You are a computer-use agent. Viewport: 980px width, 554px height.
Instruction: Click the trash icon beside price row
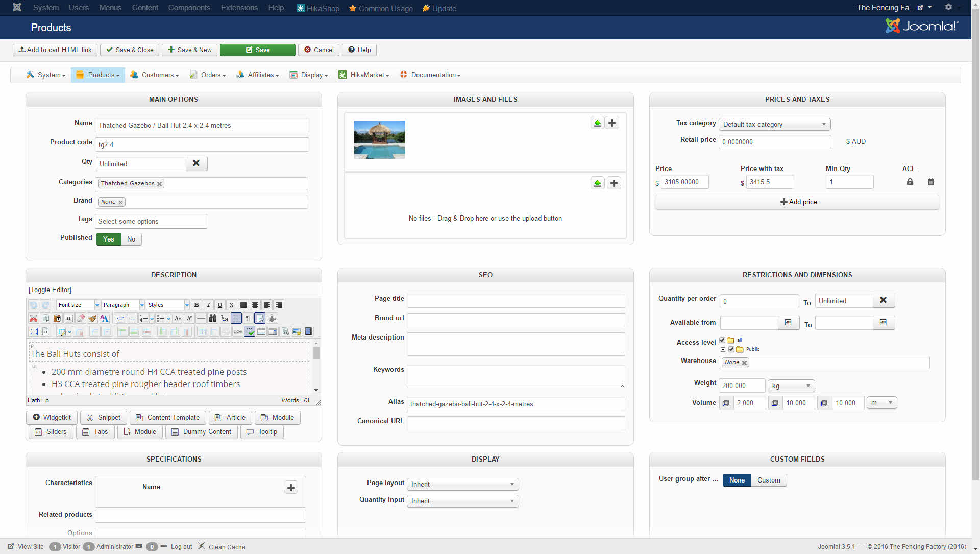[x=930, y=182]
